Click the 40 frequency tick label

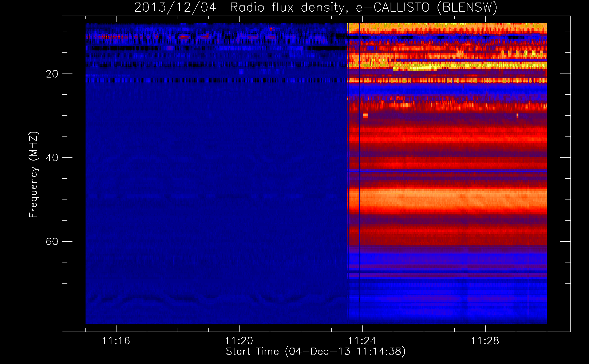click(52, 158)
